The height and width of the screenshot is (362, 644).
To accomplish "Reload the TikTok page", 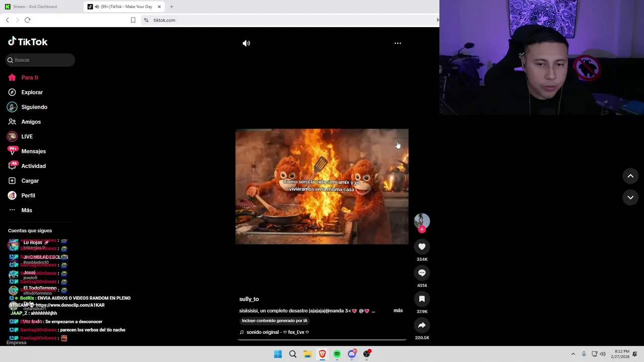I will pos(27,20).
